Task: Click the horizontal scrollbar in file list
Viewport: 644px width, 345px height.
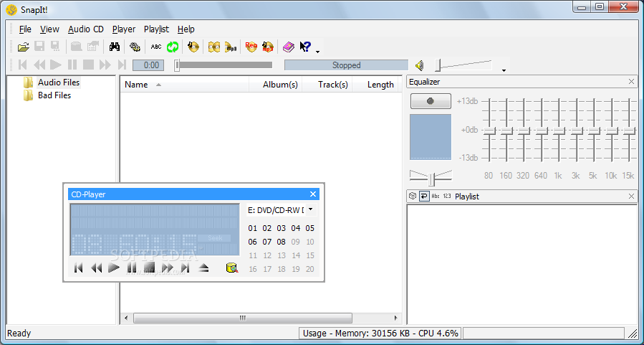Action: coord(243,318)
